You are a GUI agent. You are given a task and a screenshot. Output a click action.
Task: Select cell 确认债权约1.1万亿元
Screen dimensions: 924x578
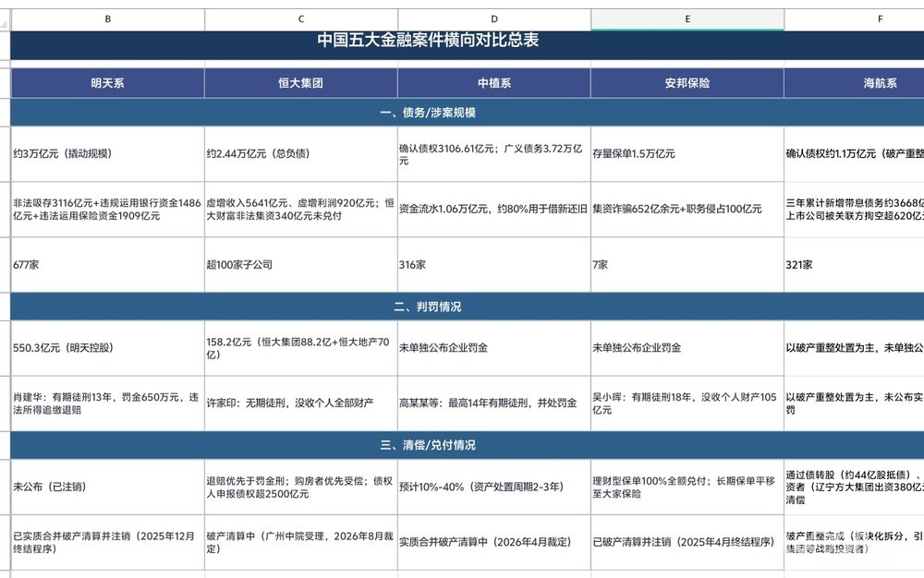(855, 153)
